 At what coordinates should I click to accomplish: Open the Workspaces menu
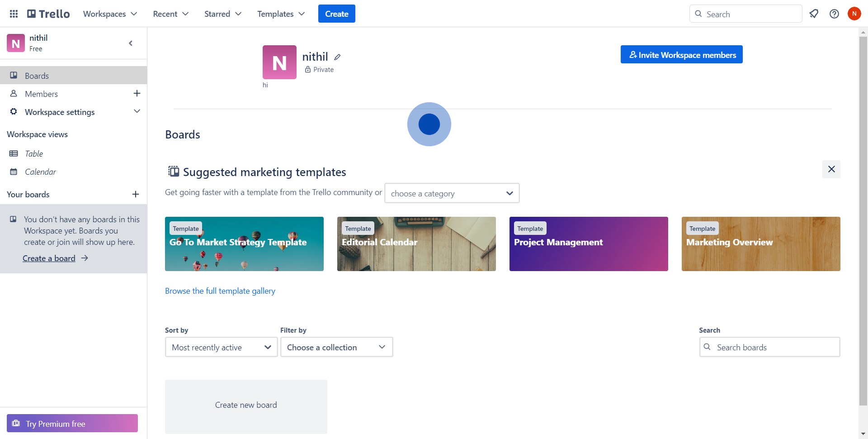point(110,14)
